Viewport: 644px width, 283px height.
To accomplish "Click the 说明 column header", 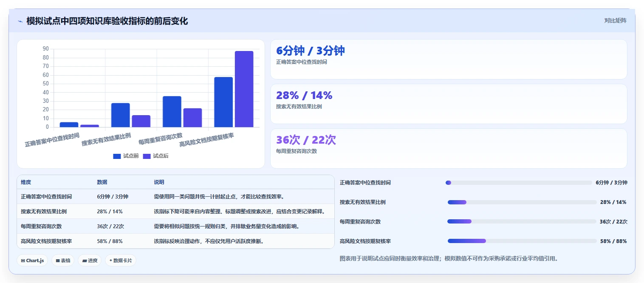I will (x=159, y=182).
